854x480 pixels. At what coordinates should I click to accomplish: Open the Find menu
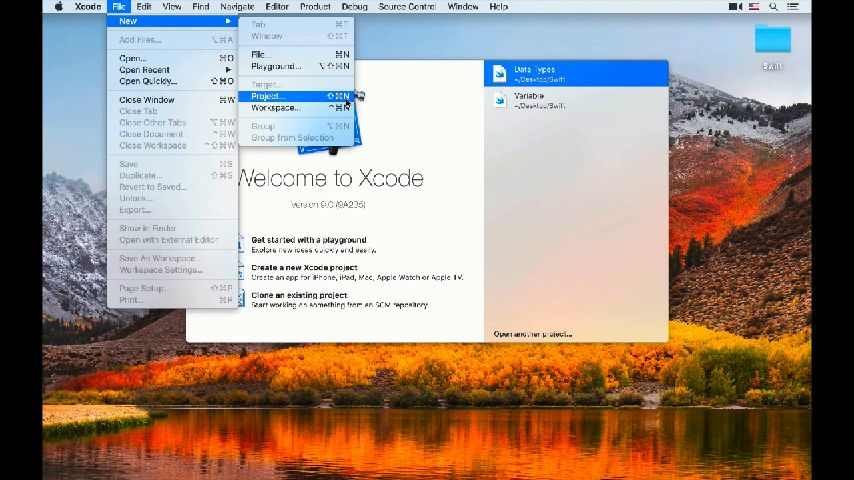pyautogui.click(x=200, y=7)
